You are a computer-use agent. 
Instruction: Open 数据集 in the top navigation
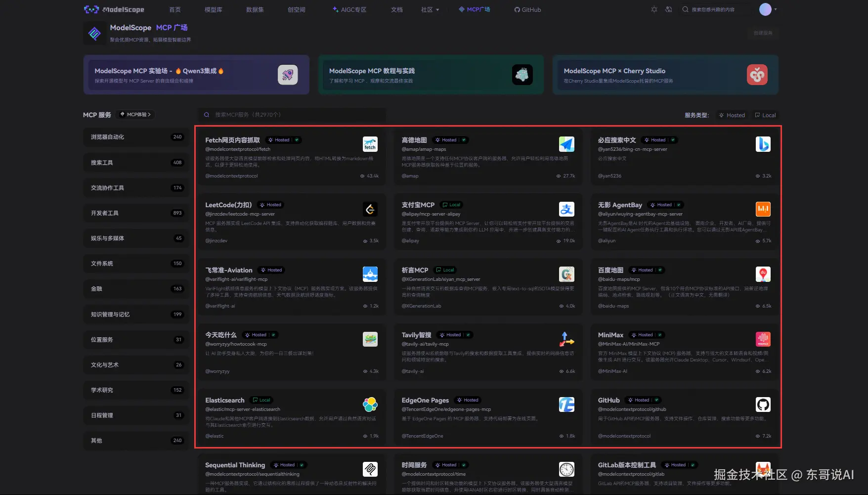[255, 9]
